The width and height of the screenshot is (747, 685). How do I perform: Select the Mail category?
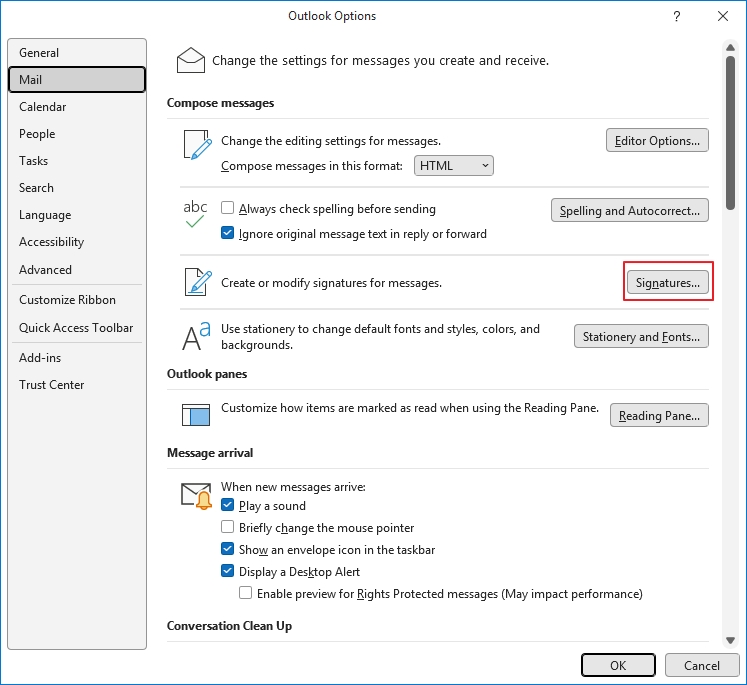(77, 80)
